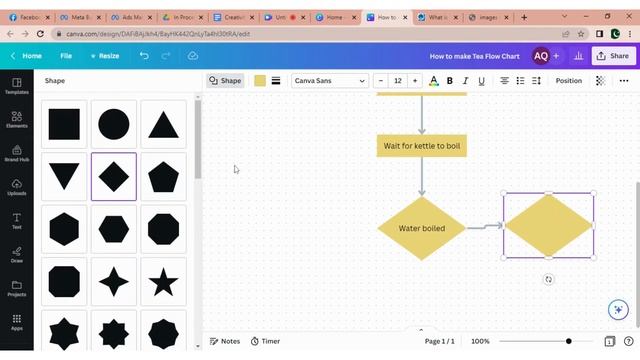Click the font size field
The height and width of the screenshot is (360, 640).
(x=398, y=81)
